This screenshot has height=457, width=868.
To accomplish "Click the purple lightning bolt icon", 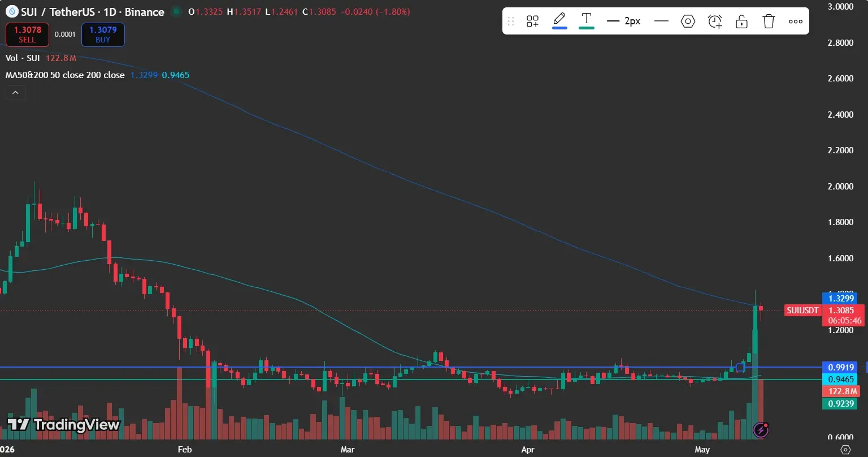I will pyautogui.click(x=761, y=430).
